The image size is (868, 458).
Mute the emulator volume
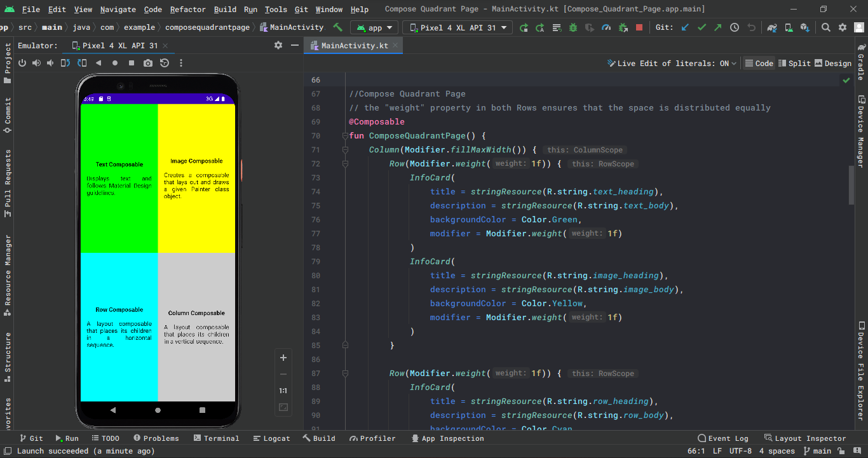click(x=51, y=62)
